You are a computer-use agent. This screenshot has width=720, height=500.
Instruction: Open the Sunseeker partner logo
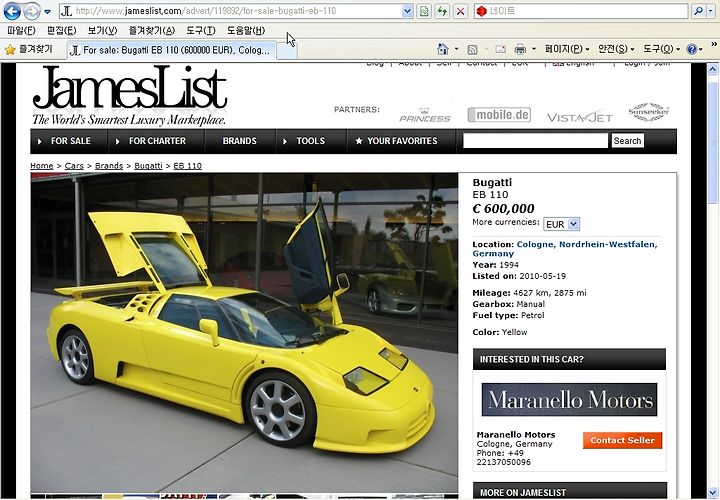[648, 112]
